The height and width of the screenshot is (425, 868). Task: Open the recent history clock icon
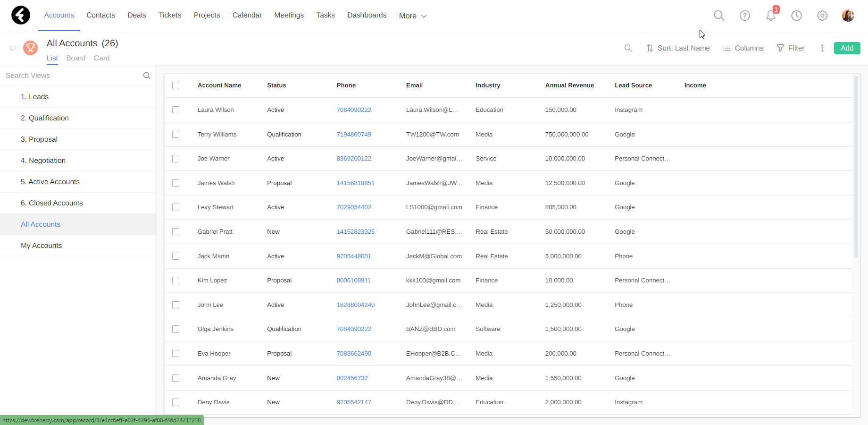(796, 16)
